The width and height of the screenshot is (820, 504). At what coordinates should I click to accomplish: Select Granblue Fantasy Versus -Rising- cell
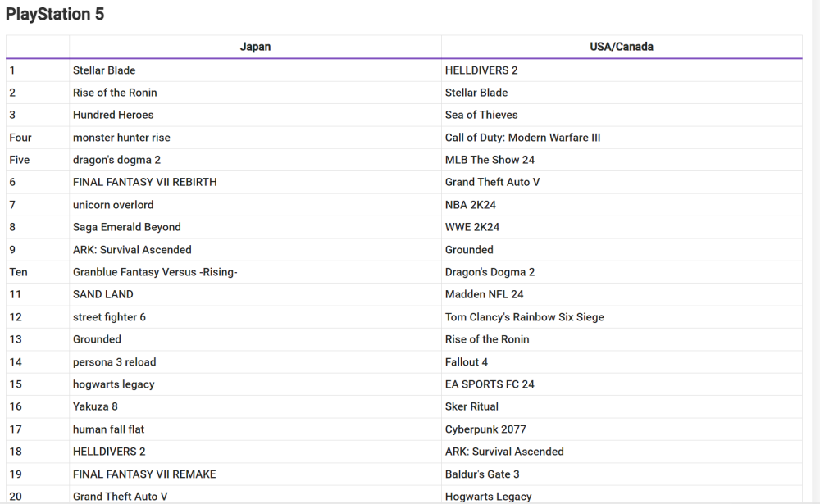tap(155, 272)
